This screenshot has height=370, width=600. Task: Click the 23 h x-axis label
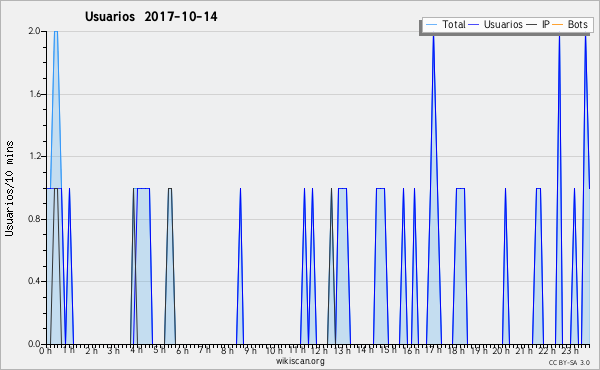coord(570,350)
